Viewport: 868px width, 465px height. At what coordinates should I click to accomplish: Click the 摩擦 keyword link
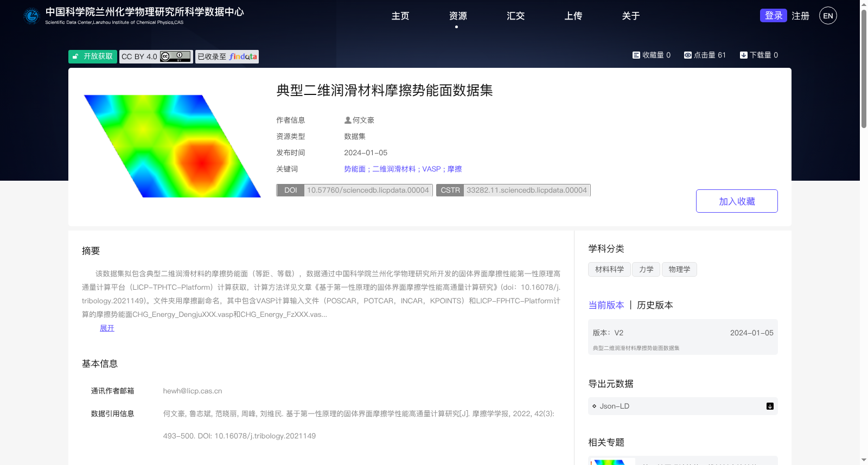tap(455, 169)
